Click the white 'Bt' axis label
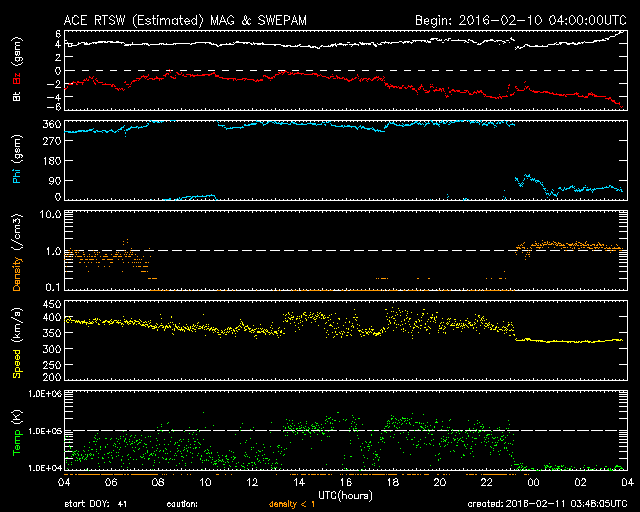The height and width of the screenshot is (512, 640). click(x=17, y=96)
